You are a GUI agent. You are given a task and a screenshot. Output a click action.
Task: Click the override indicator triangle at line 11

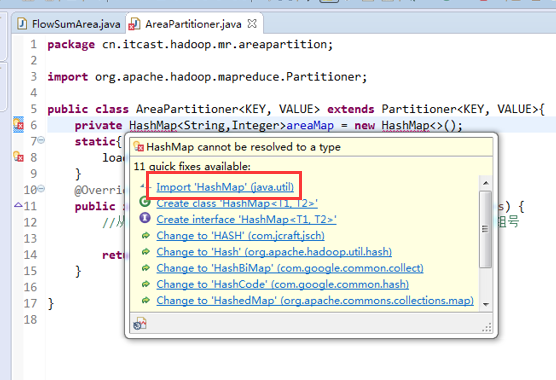18,205
